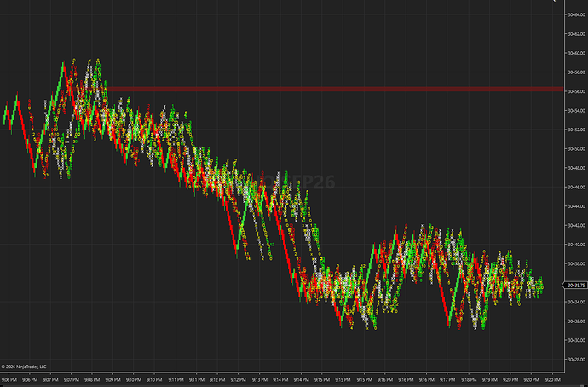Click the 30450.00 price axis label
Screen dimensions: 588x387
[576, 149]
